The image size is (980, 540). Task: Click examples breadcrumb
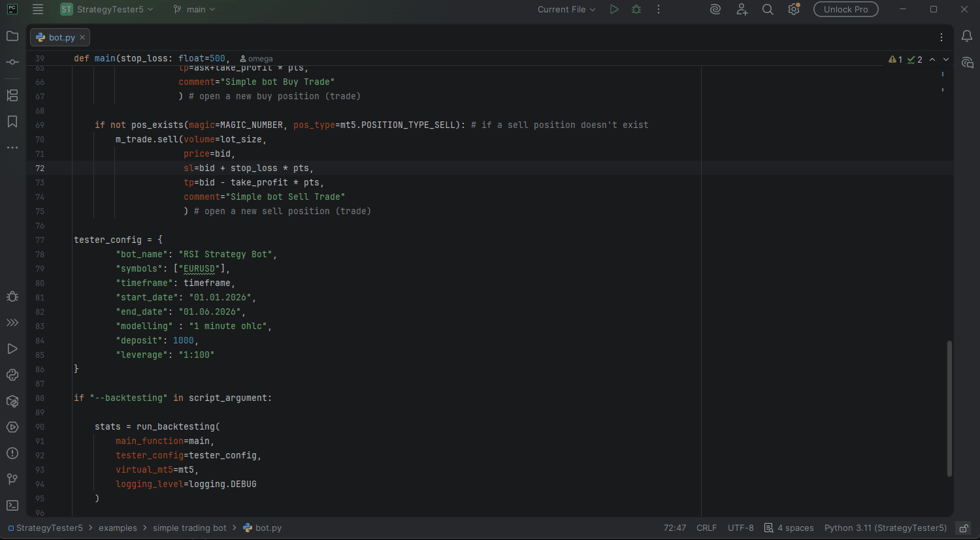point(118,528)
